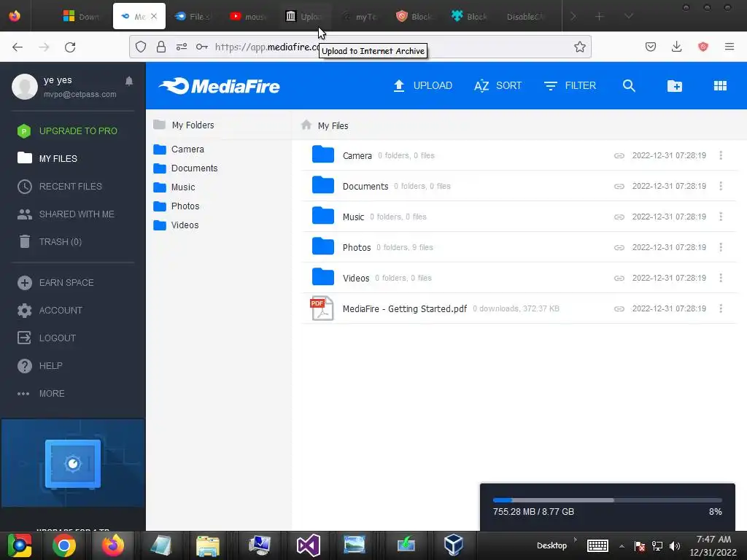Switch to the Upload to Internet Archive tab
Screen dimensions: 747x560
304,16
